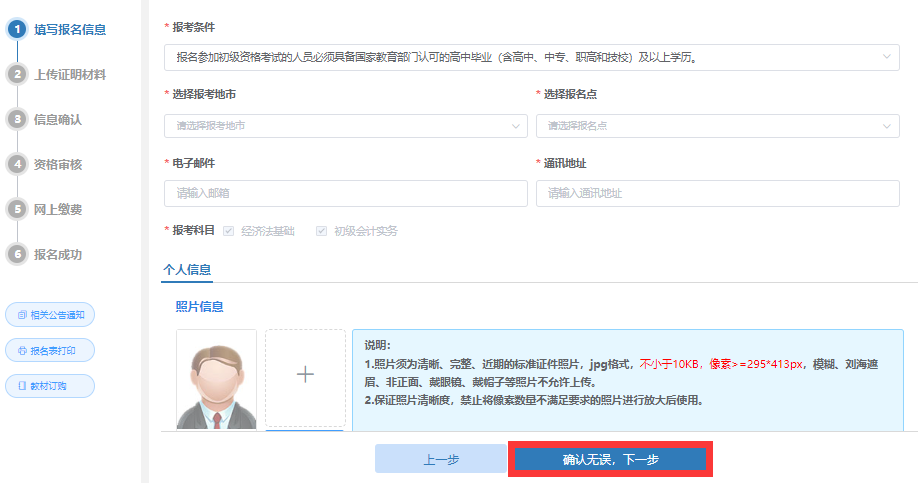Image resolution: width=918 pixels, height=483 pixels.
Task: Click the 确认无误，下一步 button
Action: (x=610, y=459)
